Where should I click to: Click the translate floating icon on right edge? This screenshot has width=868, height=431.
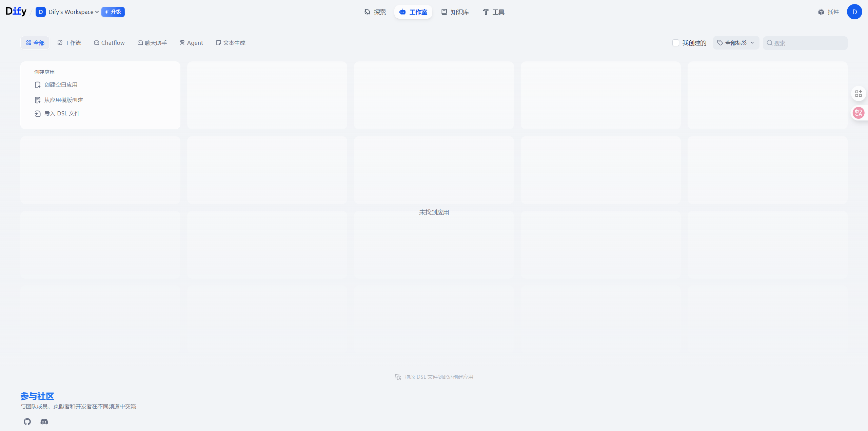point(858,113)
